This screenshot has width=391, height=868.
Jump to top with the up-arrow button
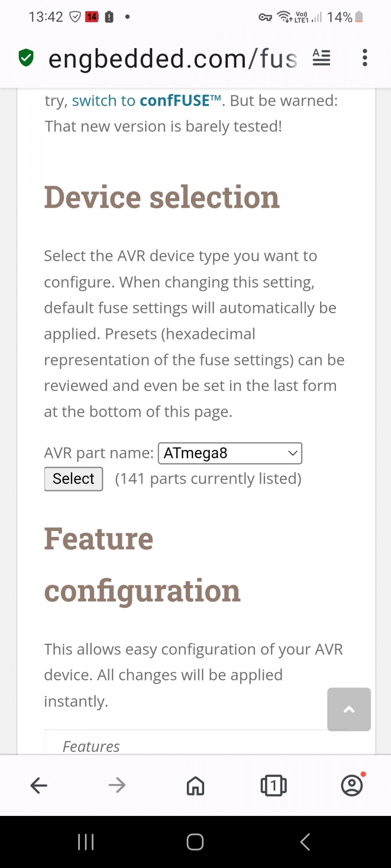click(349, 709)
